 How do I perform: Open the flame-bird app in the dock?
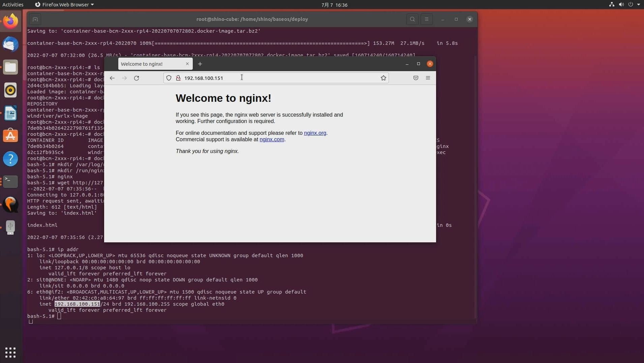pos(10,205)
